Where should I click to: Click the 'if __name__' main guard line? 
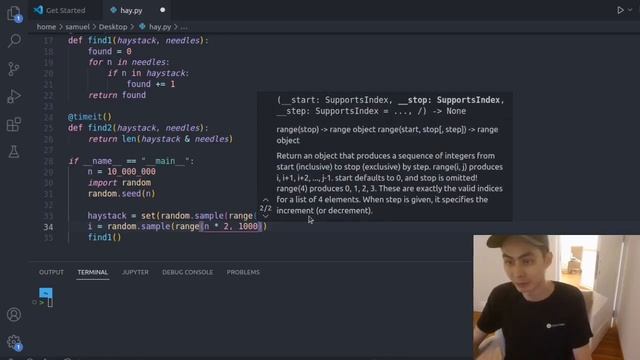[x=131, y=161]
